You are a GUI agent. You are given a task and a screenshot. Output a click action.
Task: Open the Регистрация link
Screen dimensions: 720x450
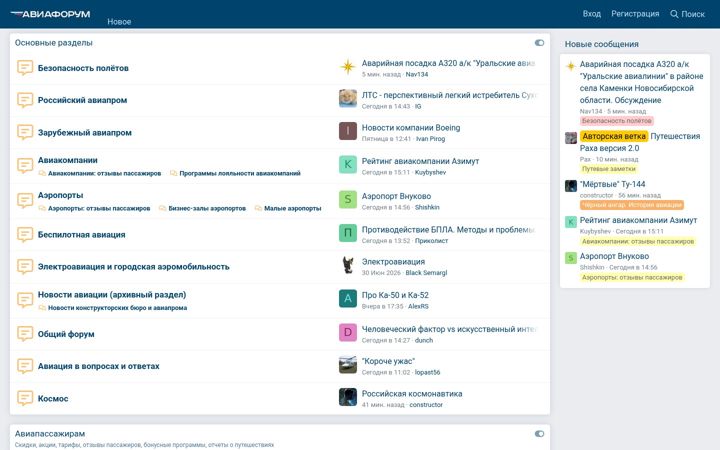click(635, 14)
